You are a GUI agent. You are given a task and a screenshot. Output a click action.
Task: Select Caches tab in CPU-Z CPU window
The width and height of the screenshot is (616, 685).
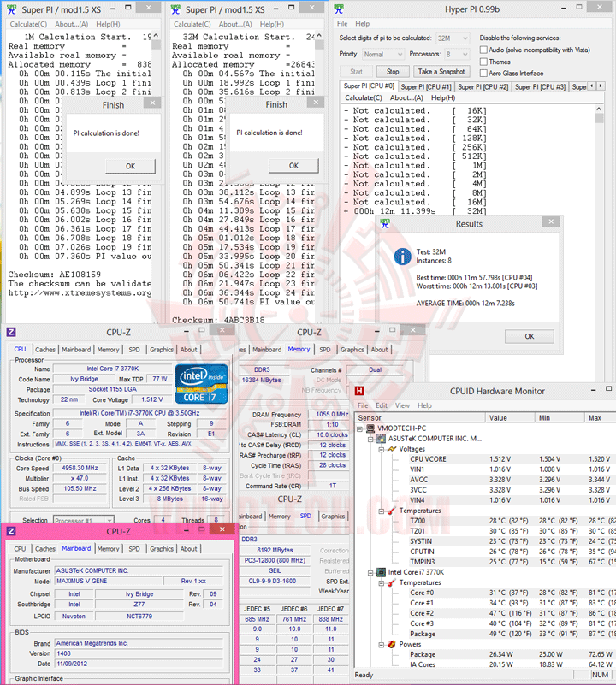point(45,350)
